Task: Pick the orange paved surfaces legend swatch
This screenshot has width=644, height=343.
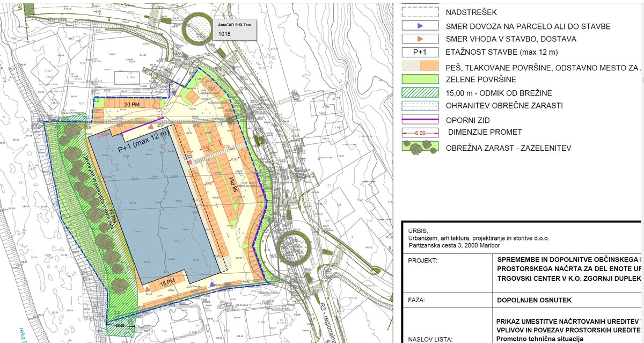Action: [x=420, y=67]
